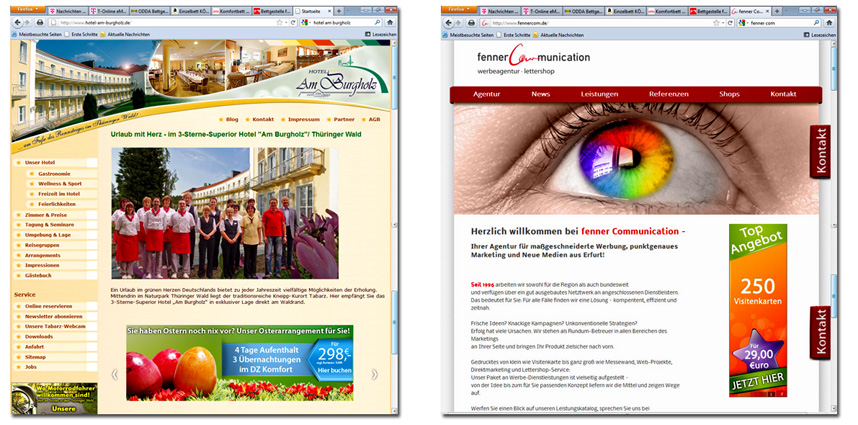Screen dimensions: 858x425
Task: Open URL history dropdown in hotel window
Action: coord(287,22)
